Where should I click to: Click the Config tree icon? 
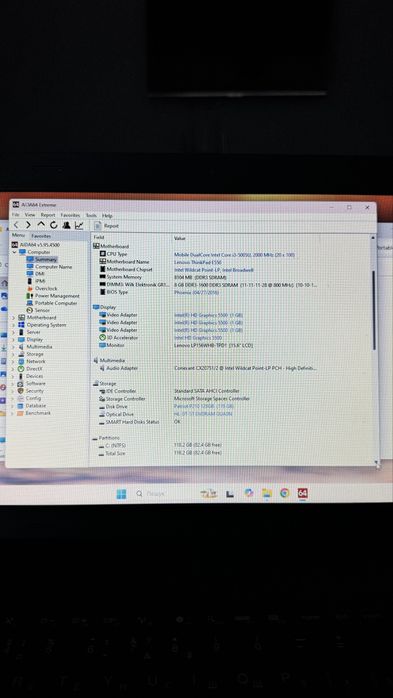pos(20,398)
